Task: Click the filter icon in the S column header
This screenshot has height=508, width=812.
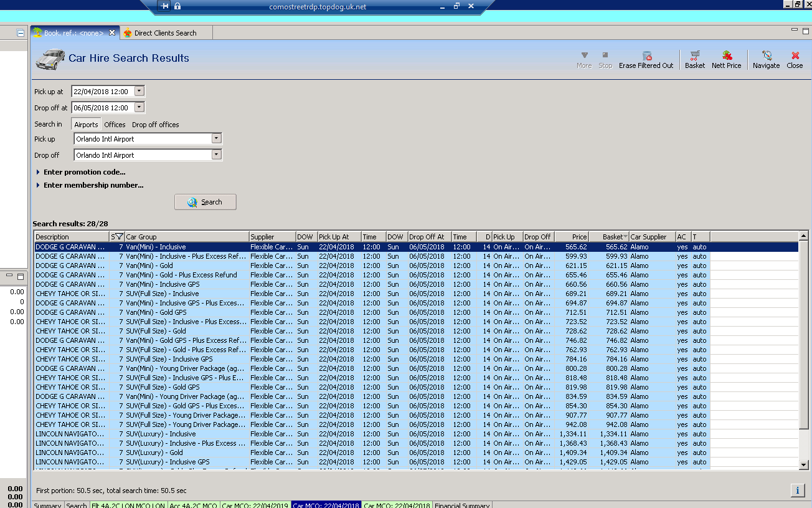Action: [x=119, y=237]
